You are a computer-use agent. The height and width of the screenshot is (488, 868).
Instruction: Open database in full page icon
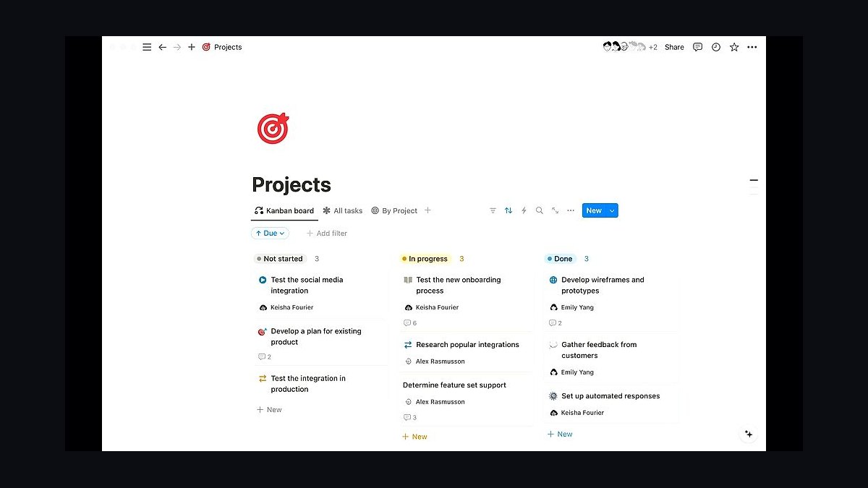555,210
